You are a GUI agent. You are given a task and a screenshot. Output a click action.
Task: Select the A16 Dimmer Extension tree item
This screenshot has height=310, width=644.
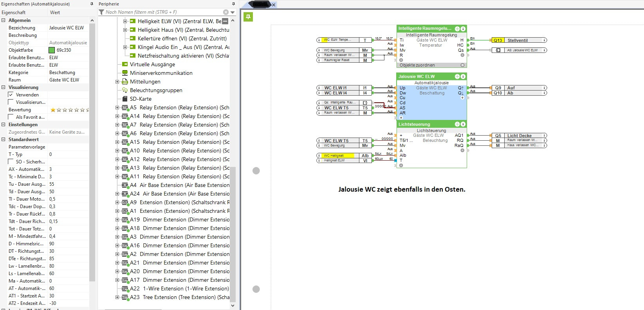click(180, 245)
